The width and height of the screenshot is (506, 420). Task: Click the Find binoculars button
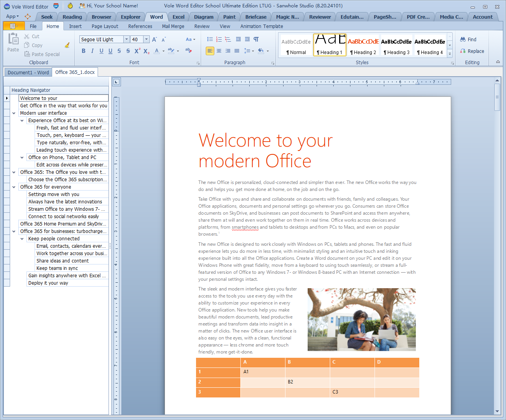click(468, 39)
